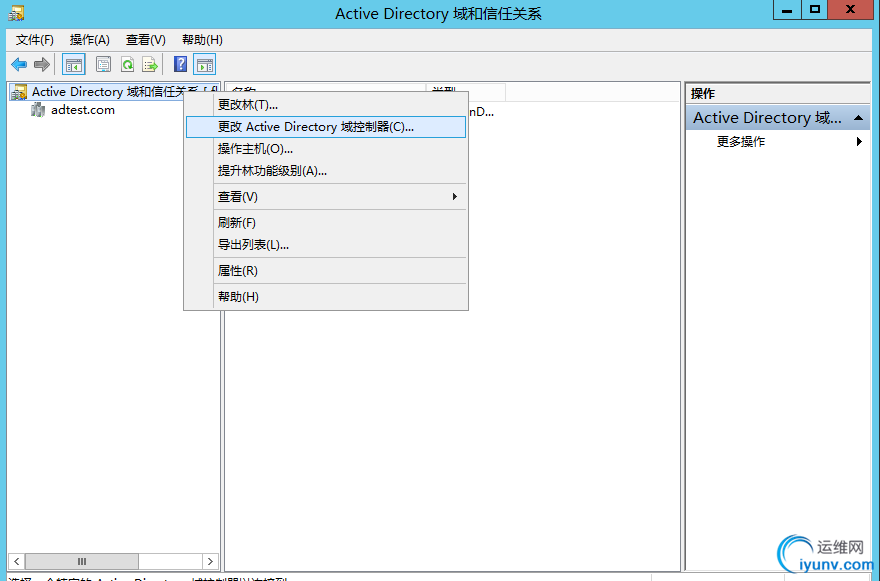Viewport: 880px width, 581px height.
Task: Click the blue Help question mark icon
Action: coord(180,65)
